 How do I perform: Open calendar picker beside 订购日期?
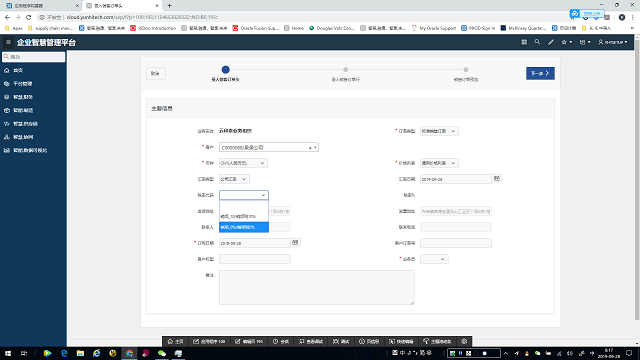[x=295, y=242]
